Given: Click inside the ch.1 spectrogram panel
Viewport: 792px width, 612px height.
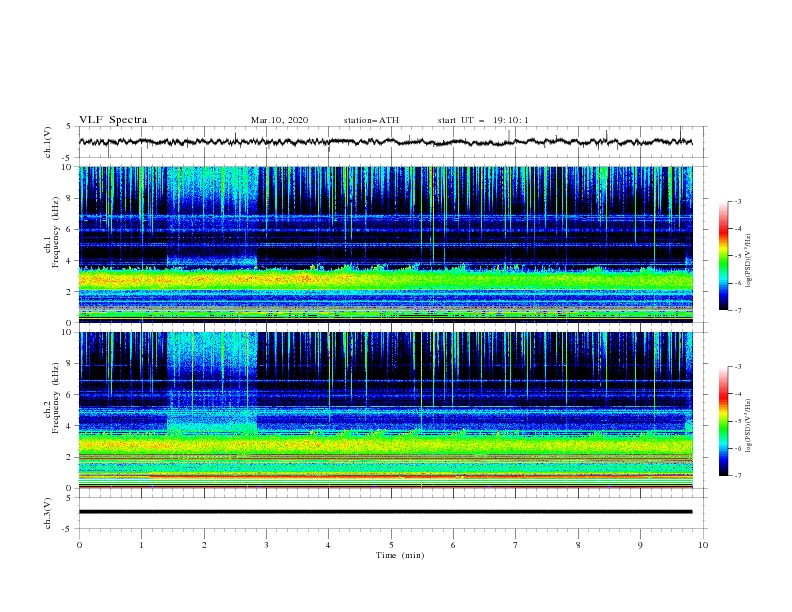Looking at the screenshot, I should pyautogui.click(x=385, y=244).
